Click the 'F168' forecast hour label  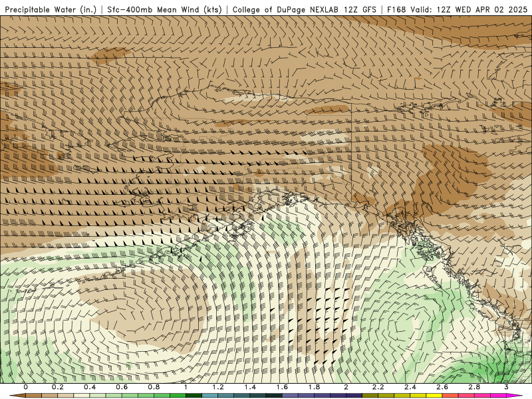(x=396, y=9)
